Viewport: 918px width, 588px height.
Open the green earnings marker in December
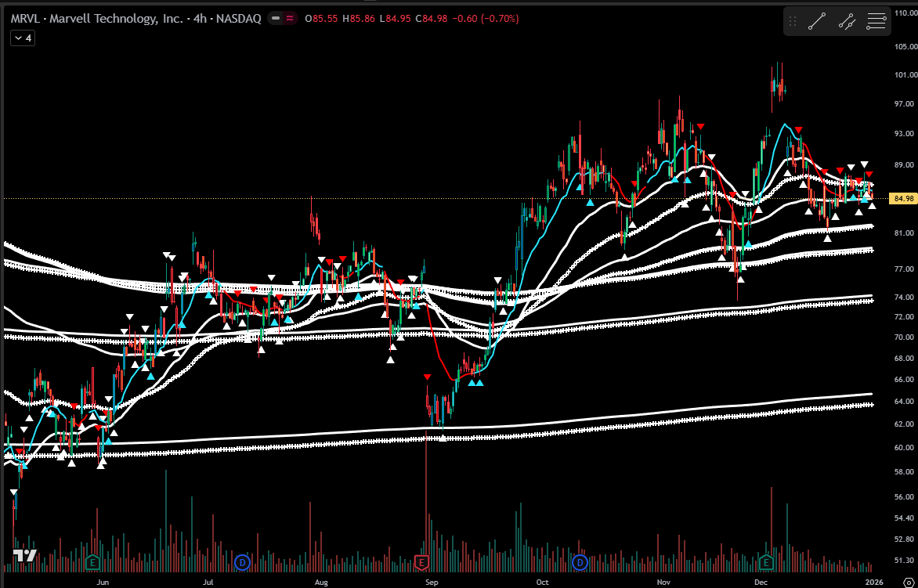coord(766,564)
